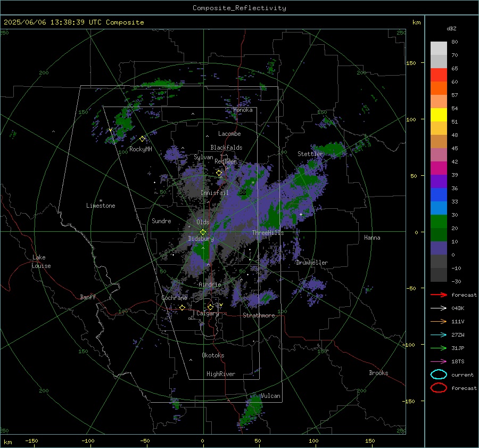Click the ThreeHills label
The image size is (479, 448).
pyautogui.click(x=268, y=233)
